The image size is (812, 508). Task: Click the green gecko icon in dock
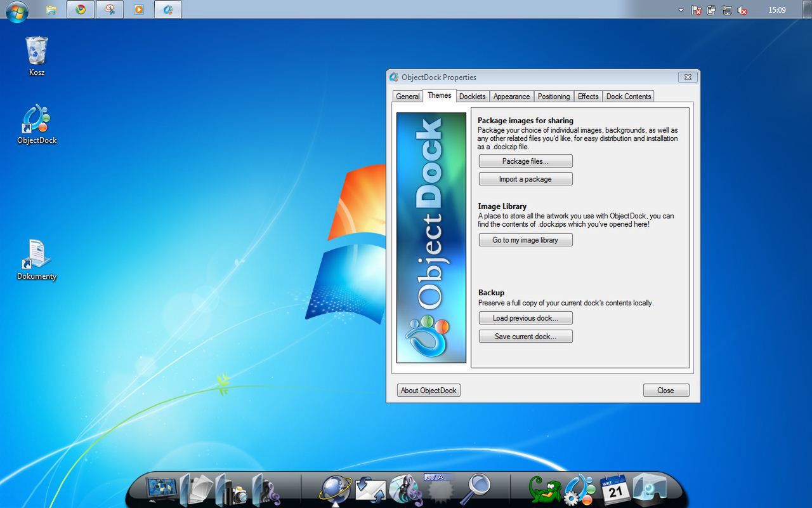(x=545, y=490)
